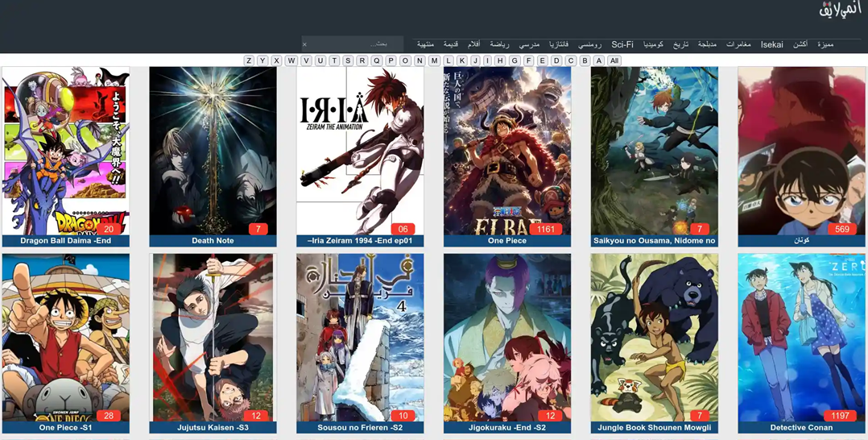The image size is (868, 440).
Task: Open the مدبلجة dubbed category
Action: tap(708, 44)
